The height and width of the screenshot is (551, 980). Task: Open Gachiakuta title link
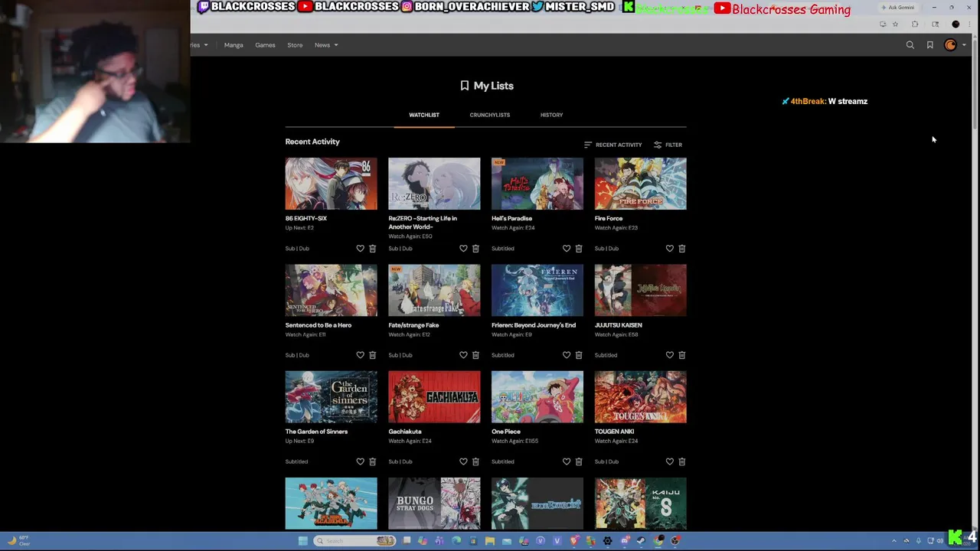tap(405, 432)
